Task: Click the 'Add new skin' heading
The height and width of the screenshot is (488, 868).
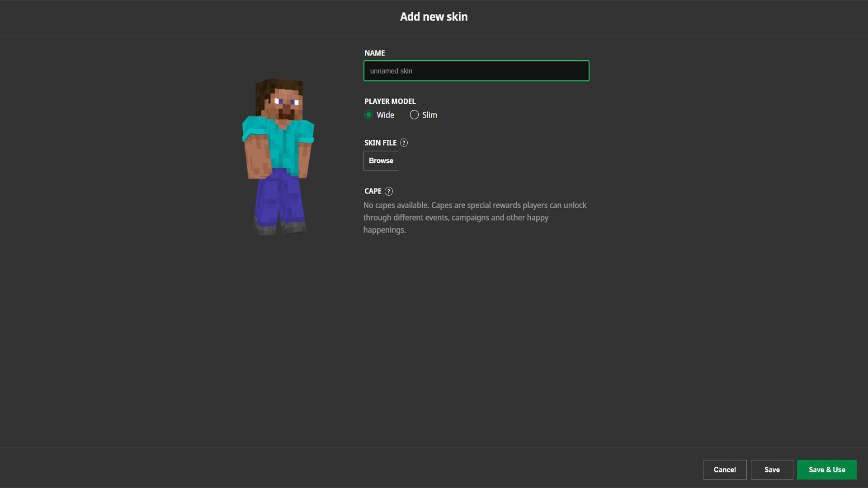Action: (434, 17)
